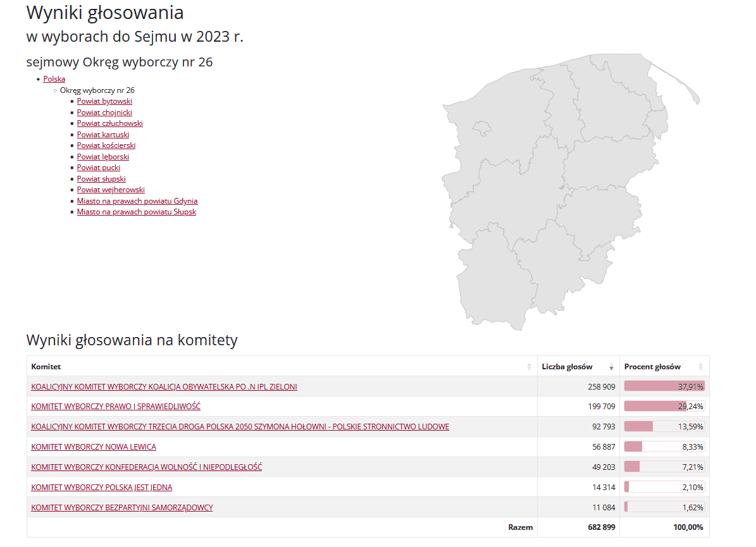Open Powiat bytowski results
The height and width of the screenshot is (547, 756).
click(x=104, y=101)
